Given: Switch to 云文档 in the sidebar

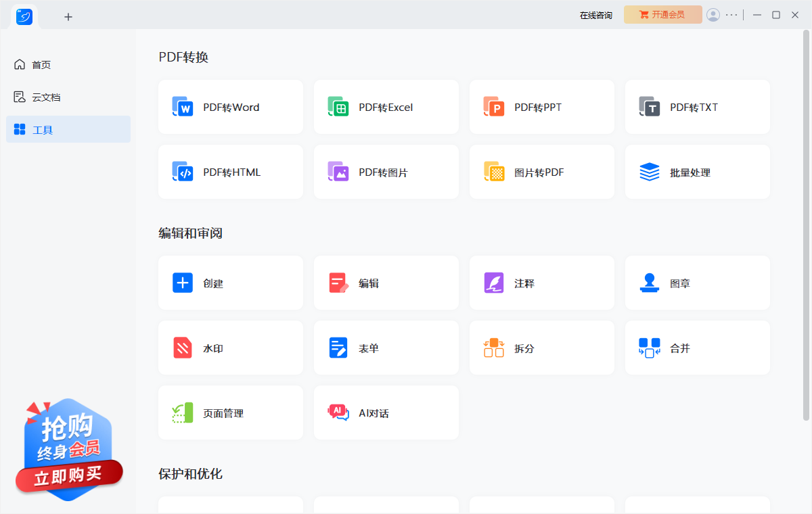Looking at the screenshot, I should pos(46,97).
